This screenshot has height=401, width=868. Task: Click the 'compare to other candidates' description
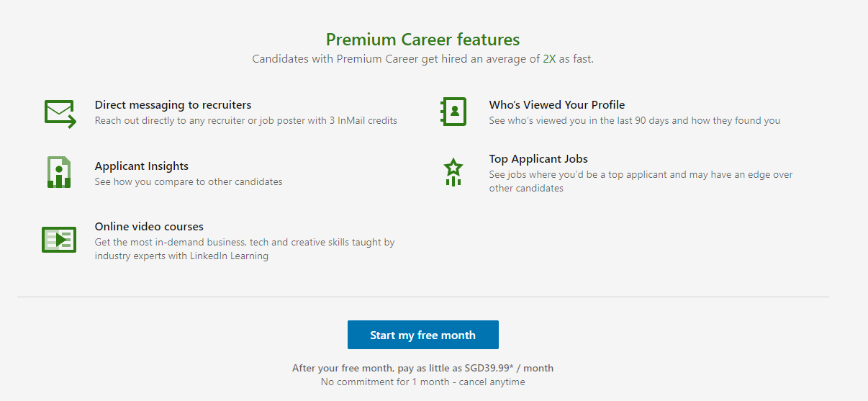click(189, 182)
